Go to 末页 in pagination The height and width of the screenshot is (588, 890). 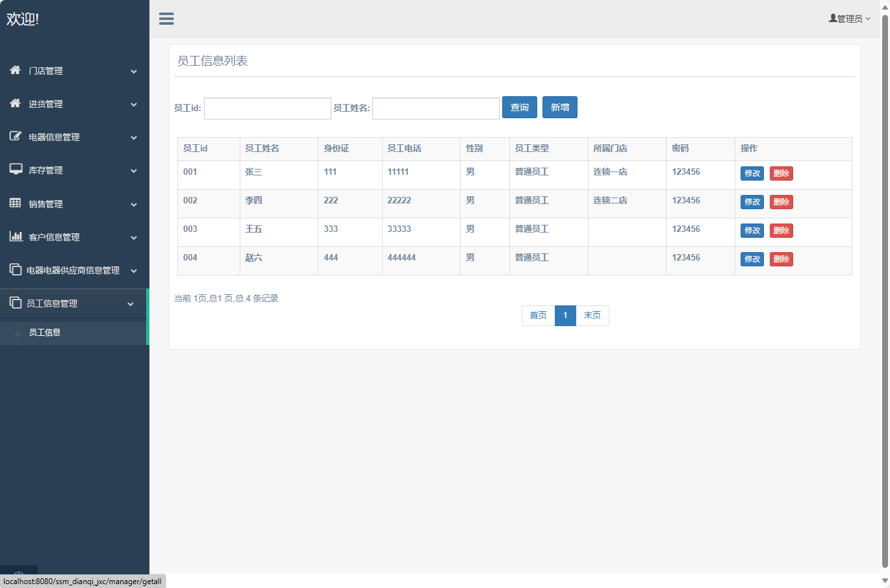coord(592,316)
